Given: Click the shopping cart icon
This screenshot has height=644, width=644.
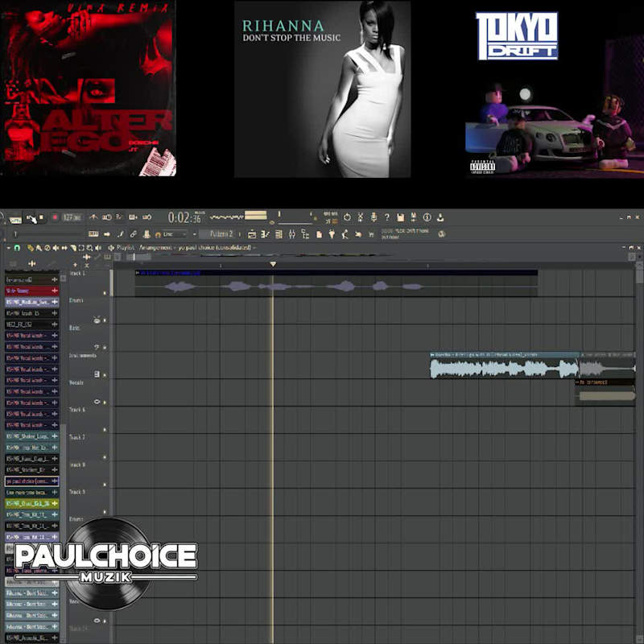Looking at the screenshot, I should click(371, 234).
